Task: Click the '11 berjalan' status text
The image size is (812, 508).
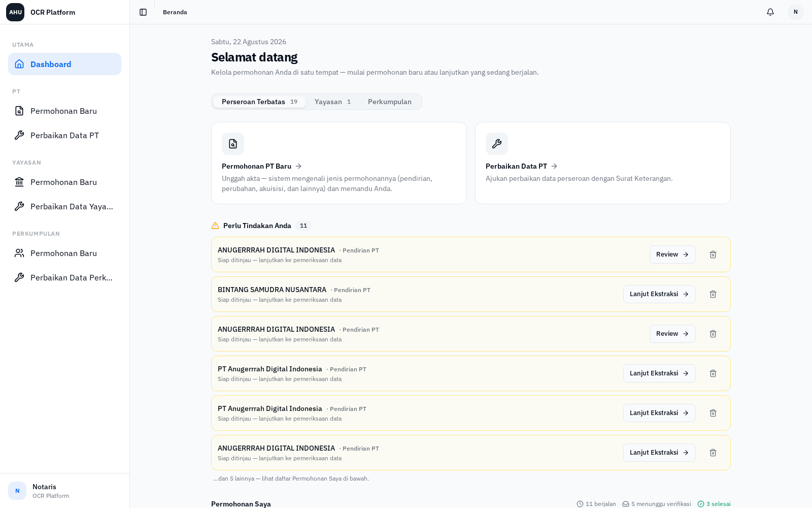Action: pos(601,504)
